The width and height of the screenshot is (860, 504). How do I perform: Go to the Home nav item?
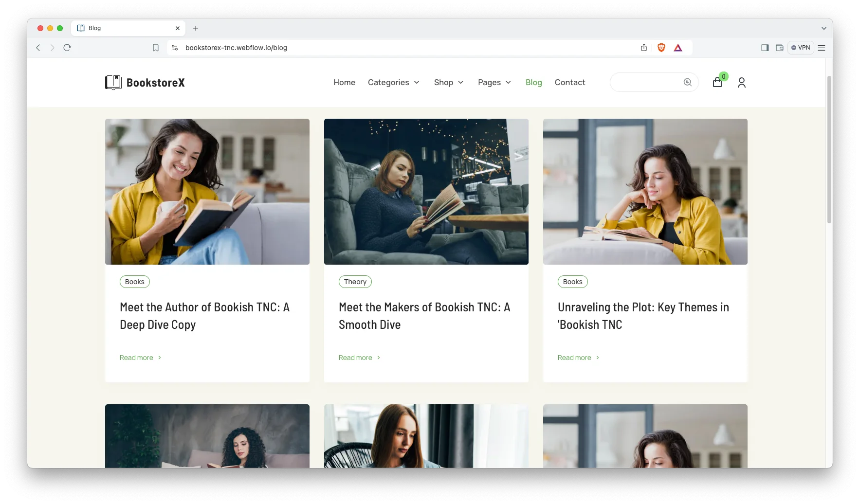[x=344, y=83]
